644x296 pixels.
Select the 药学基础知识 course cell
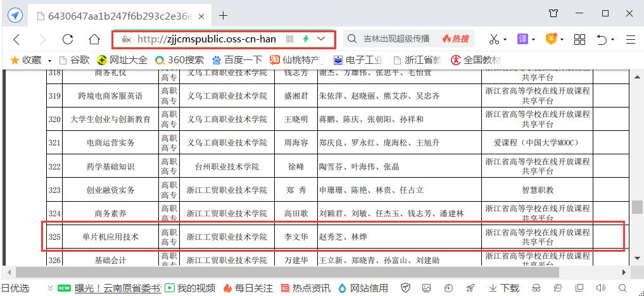[x=110, y=166]
